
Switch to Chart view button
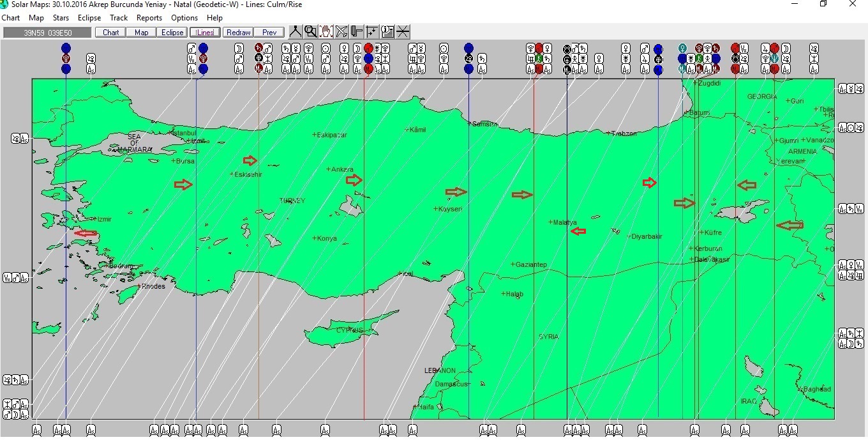tap(110, 33)
